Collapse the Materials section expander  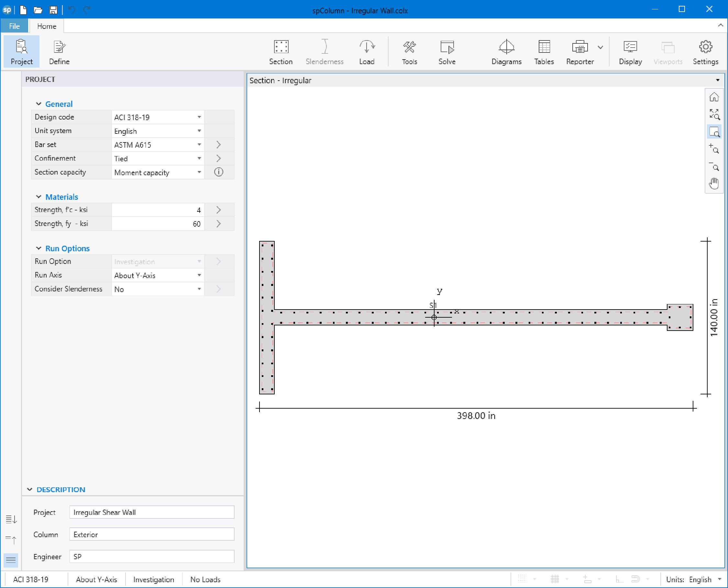[x=39, y=196]
